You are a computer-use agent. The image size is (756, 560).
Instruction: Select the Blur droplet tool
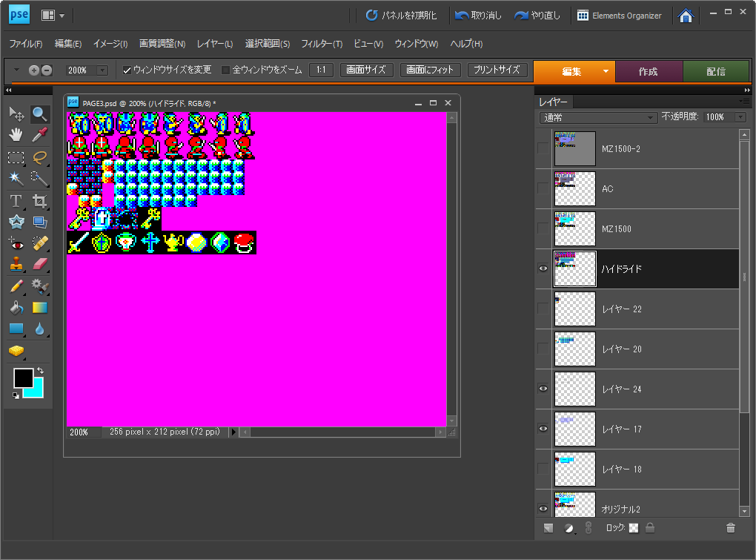click(39, 329)
